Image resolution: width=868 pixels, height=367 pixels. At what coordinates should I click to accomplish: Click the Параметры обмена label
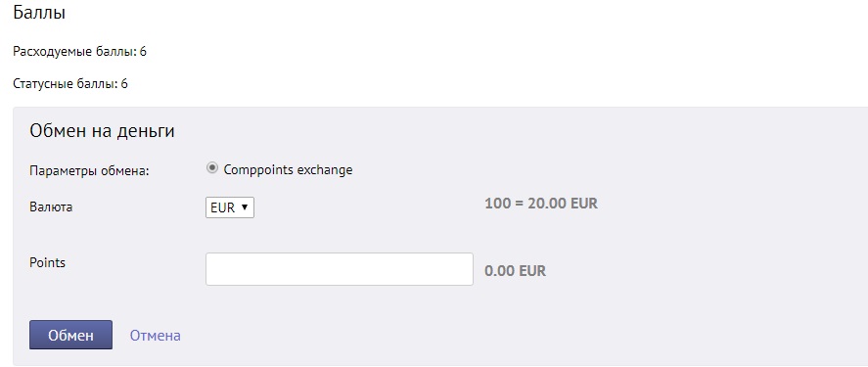(x=90, y=171)
